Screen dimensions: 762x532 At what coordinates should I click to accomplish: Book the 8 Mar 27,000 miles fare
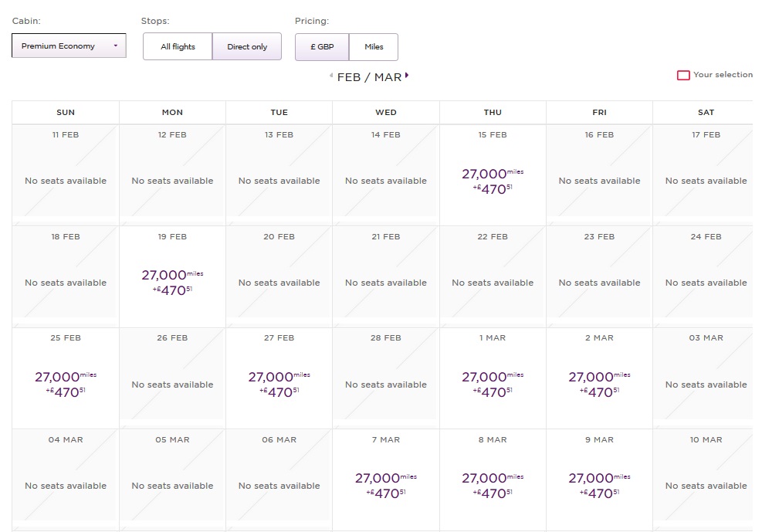[x=493, y=483]
